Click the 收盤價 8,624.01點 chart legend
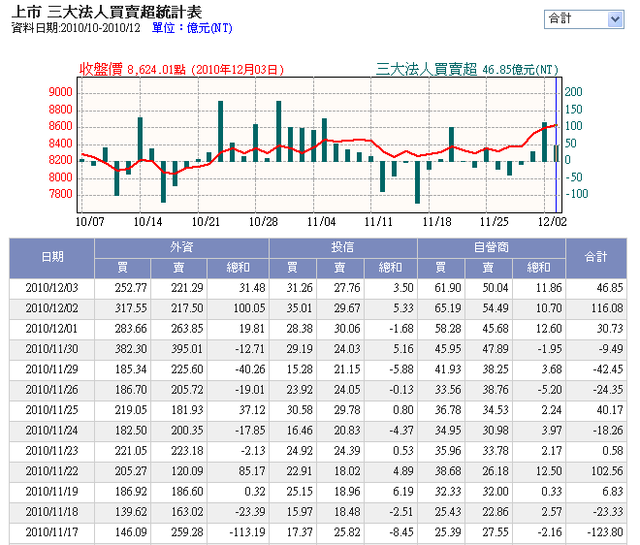Image resolution: width=640 pixels, height=545 pixels. tap(181, 69)
